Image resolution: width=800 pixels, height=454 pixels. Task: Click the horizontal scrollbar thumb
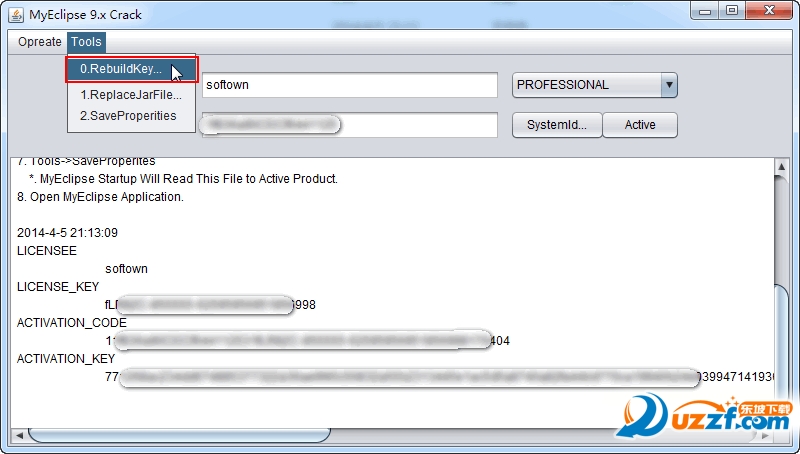point(179,435)
